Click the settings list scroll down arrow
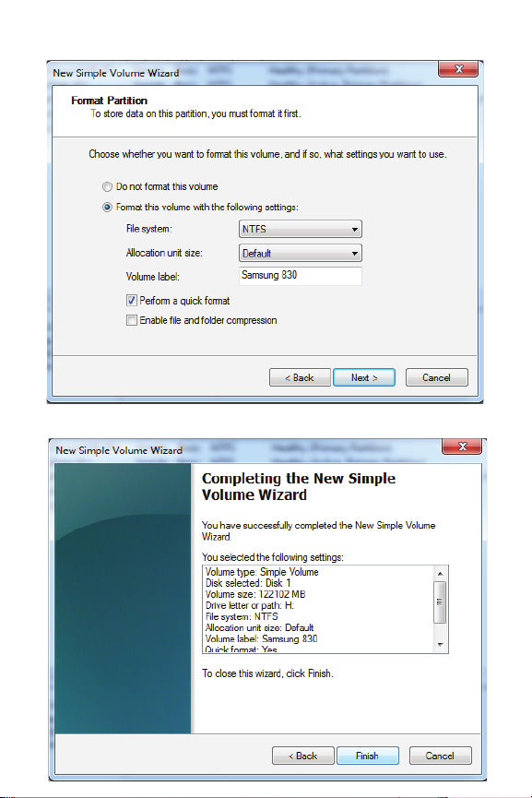 441,645
